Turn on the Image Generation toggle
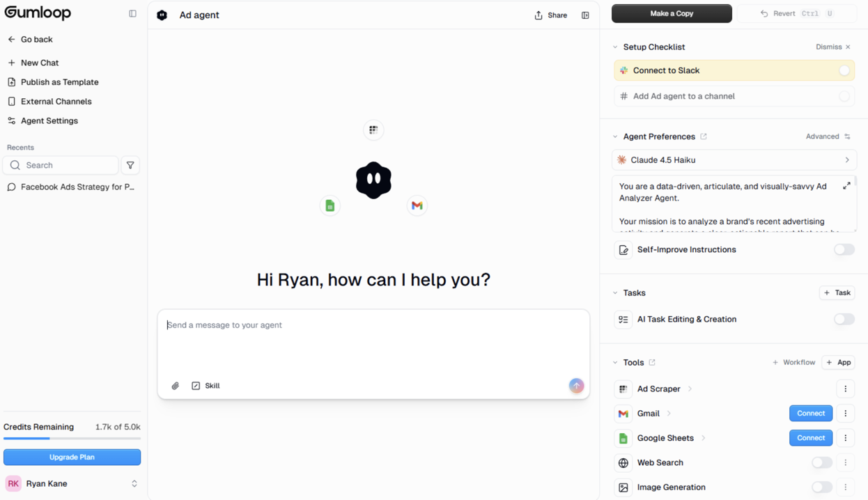The image size is (868, 500). [x=822, y=487]
